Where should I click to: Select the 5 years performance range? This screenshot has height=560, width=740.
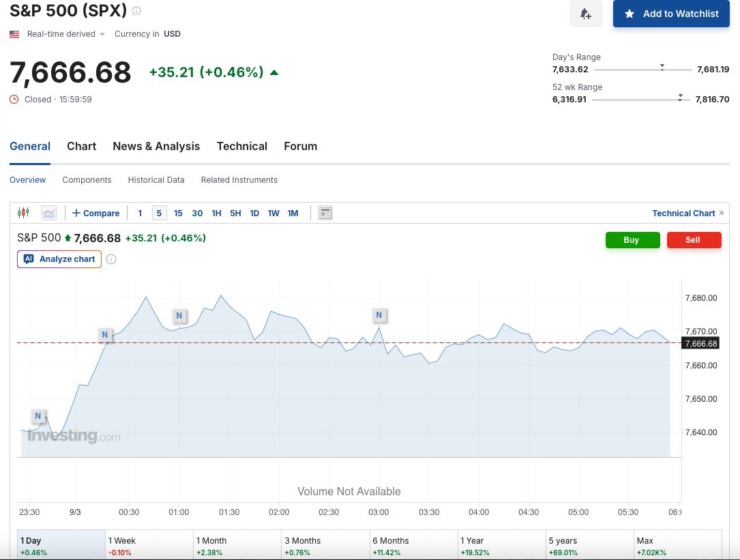click(589, 546)
